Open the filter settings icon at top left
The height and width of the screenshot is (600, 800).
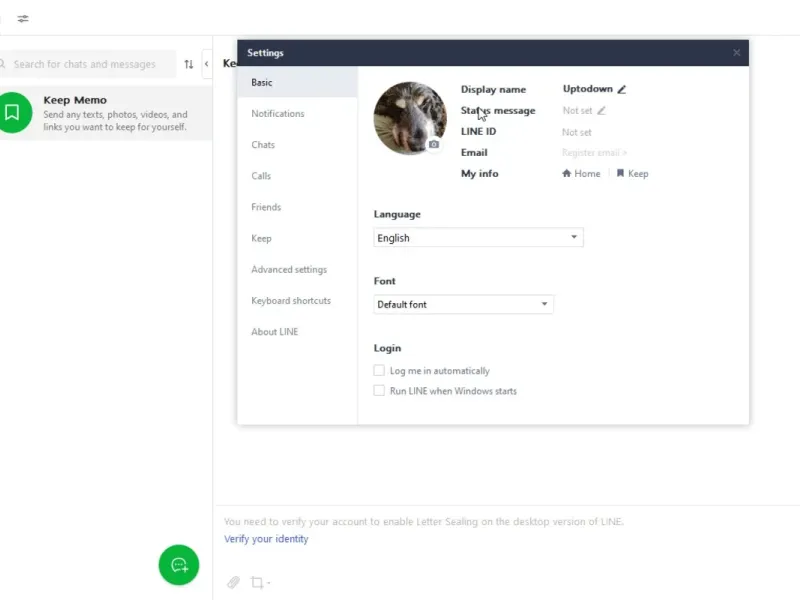pyautogui.click(x=23, y=19)
